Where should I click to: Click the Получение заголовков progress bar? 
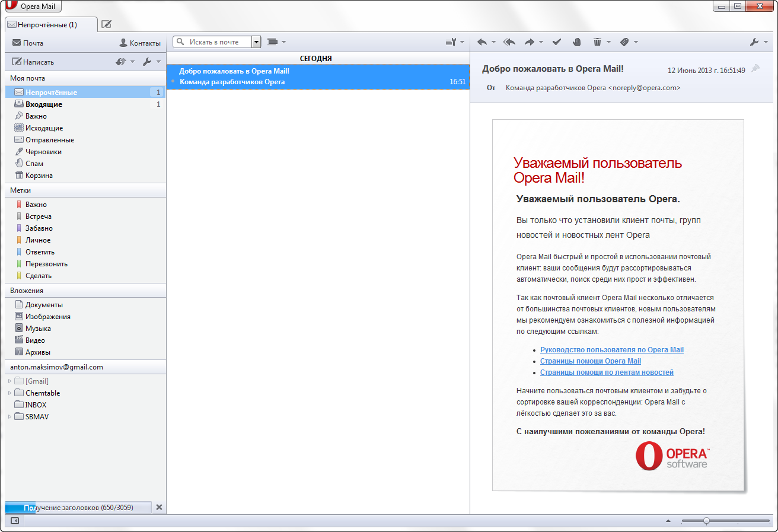pyautogui.click(x=78, y=508)
